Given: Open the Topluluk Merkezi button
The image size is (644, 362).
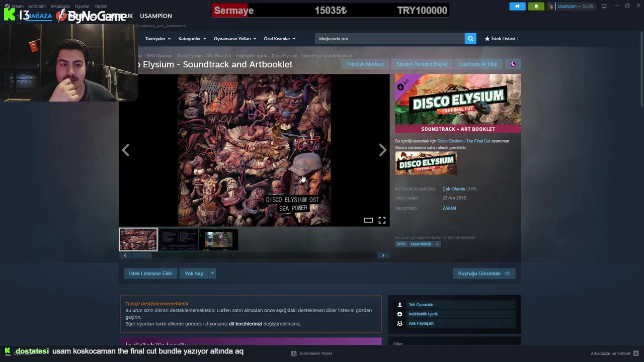Looking at the screenshot, I should [x=365, y=64].
